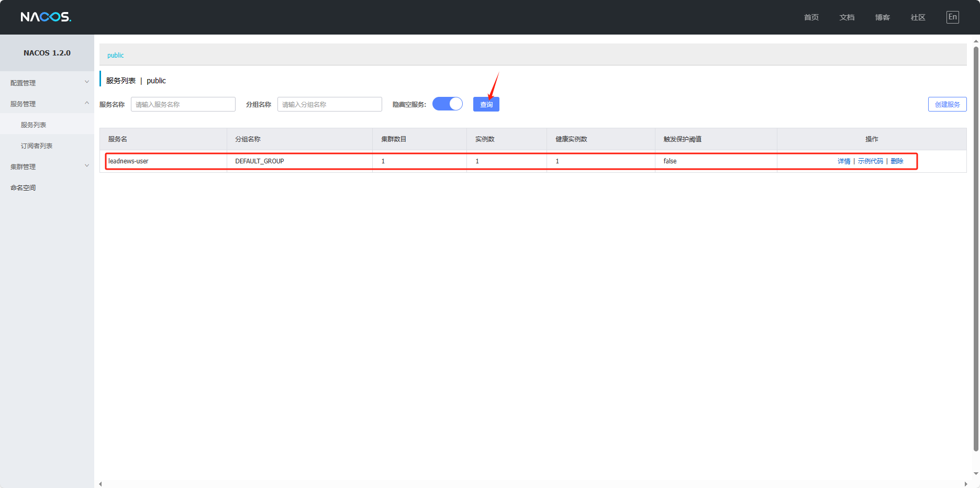980x488 pixels.
Task: Focus the 分组名称 input field
Action: point(330,104)
